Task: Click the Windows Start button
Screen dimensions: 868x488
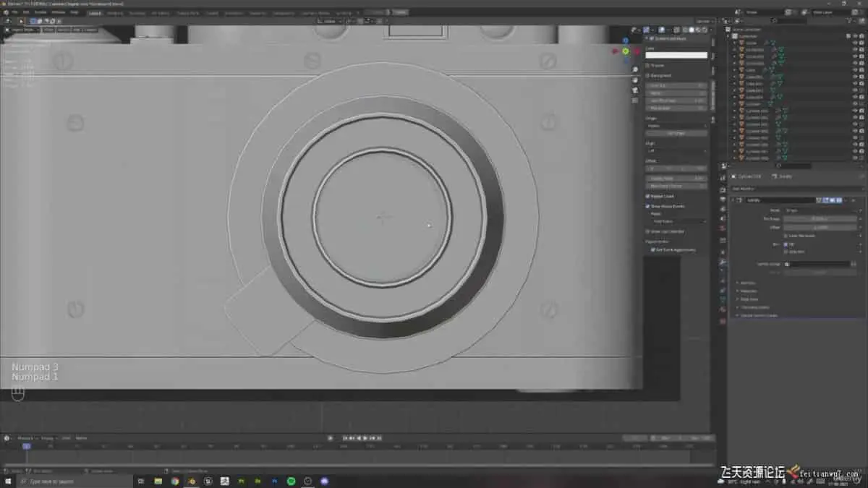Action: [x=7, y=481]
